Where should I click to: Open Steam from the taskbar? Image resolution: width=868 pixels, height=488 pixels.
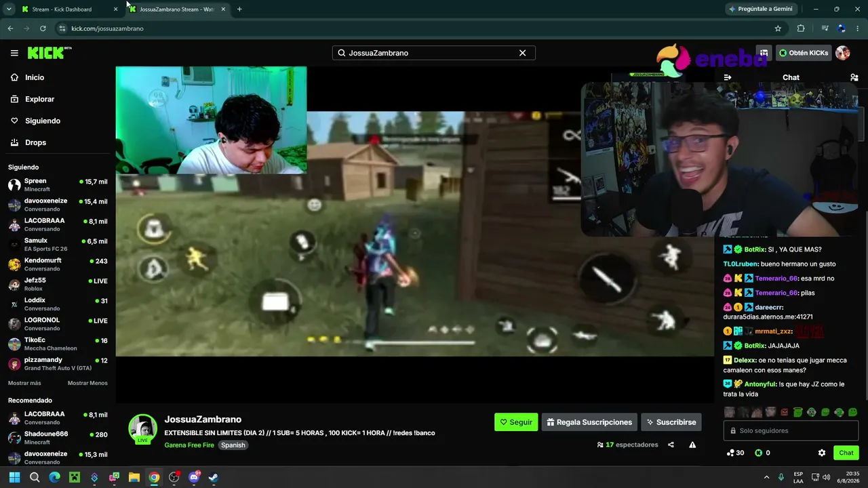pyautogui.click(x=213, y=477)
